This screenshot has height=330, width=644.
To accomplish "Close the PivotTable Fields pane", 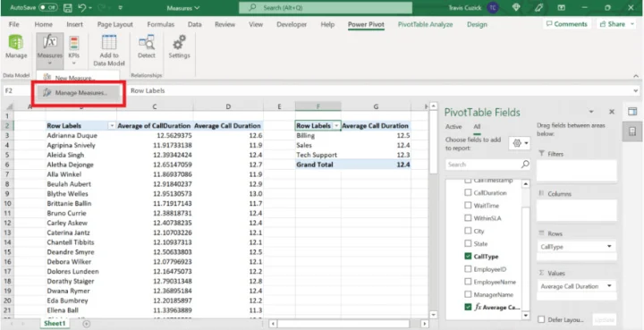I will click(x=612, y=112).
